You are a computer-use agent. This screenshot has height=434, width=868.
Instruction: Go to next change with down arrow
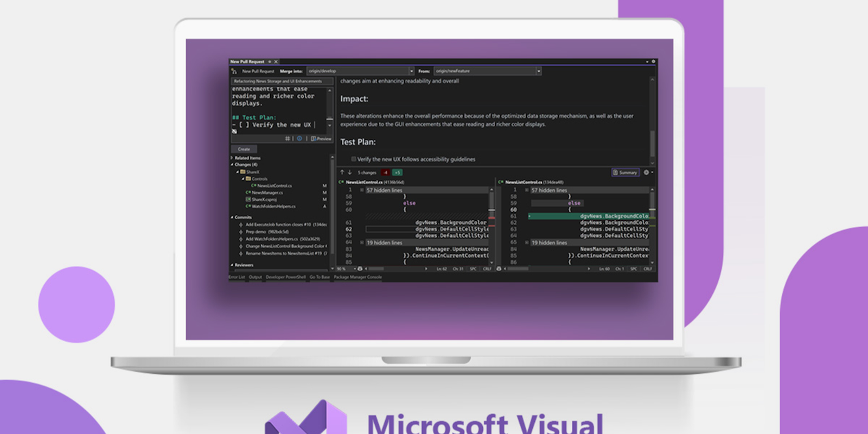(x=349, y=173)
